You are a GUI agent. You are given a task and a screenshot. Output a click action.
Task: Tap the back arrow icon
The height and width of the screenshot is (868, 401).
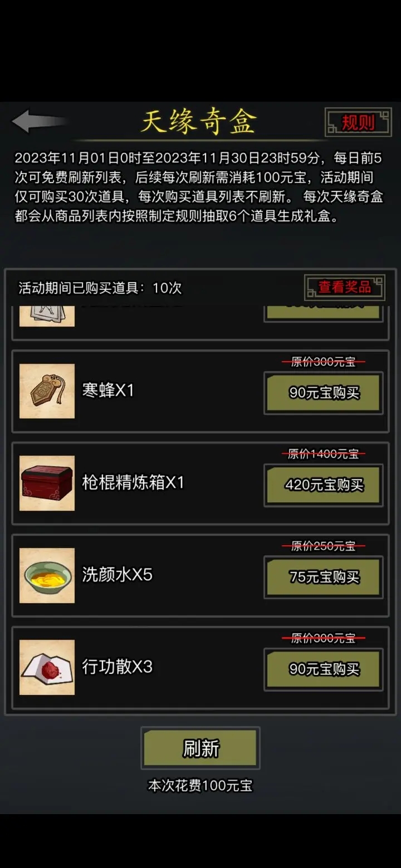tap(38, 121)
